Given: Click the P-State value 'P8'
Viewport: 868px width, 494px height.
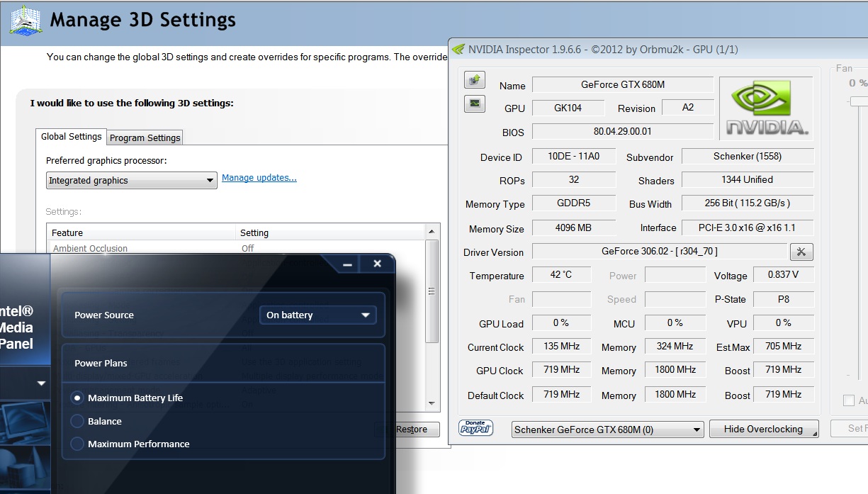Looking at the screenshot, I should click(x=784, y=299).
